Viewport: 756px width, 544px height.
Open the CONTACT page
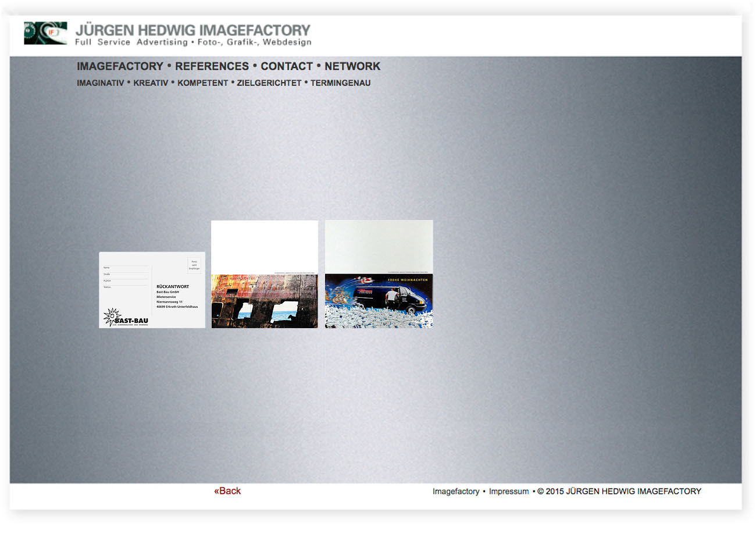click(286, 66)
